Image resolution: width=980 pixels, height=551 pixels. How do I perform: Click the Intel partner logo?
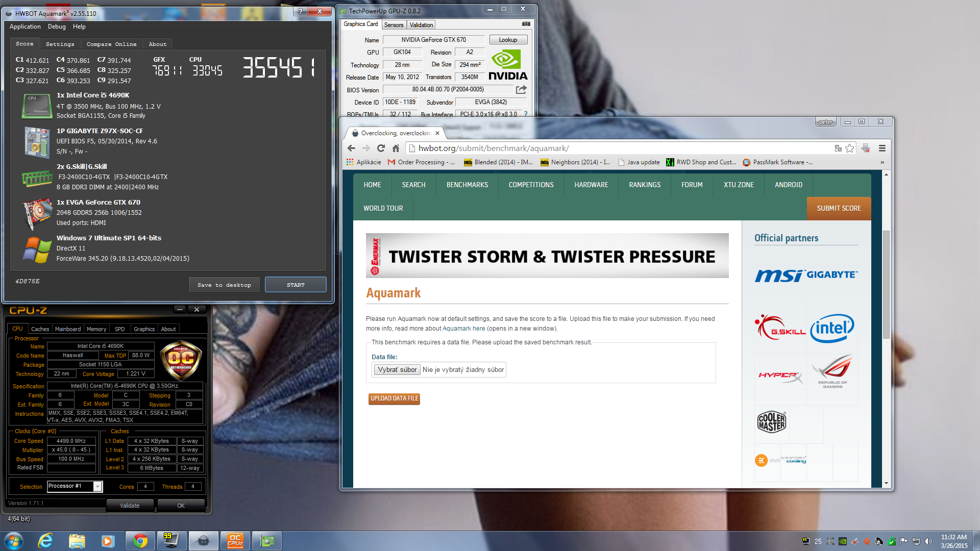click(832, 328)
